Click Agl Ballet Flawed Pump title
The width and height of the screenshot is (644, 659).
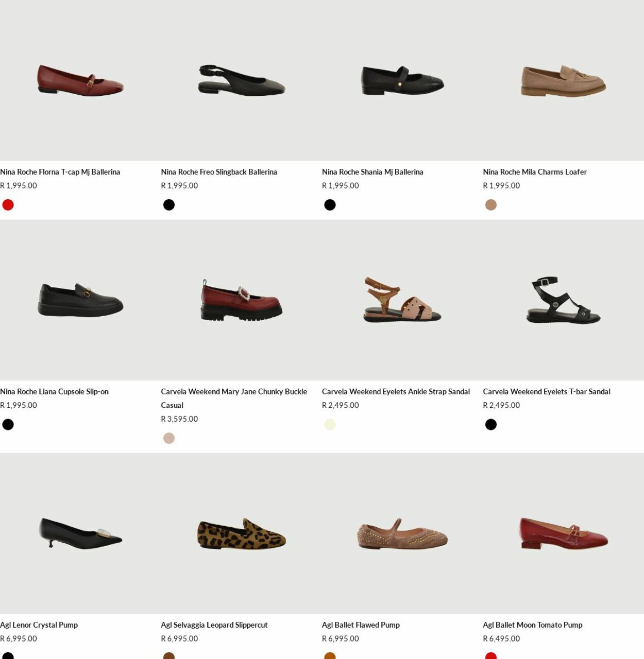pos(361,625)
